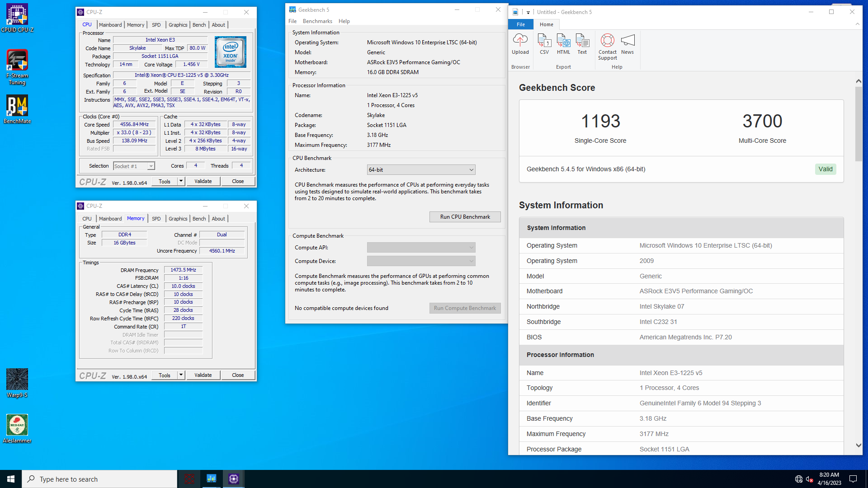Collapse the Geekbench ribbon
868x488 pixels.
pos(857,24)
